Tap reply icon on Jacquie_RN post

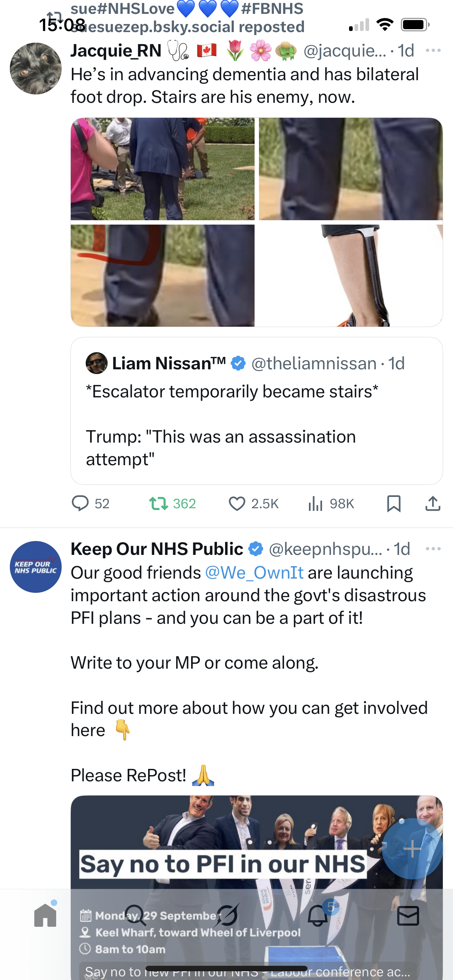(x=80, y=503)
